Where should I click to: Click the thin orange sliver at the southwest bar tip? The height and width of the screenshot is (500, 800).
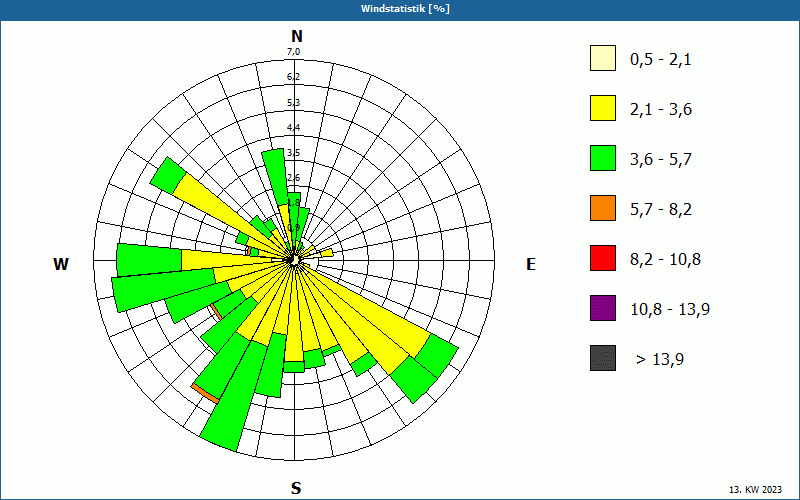tap(205, 394)
